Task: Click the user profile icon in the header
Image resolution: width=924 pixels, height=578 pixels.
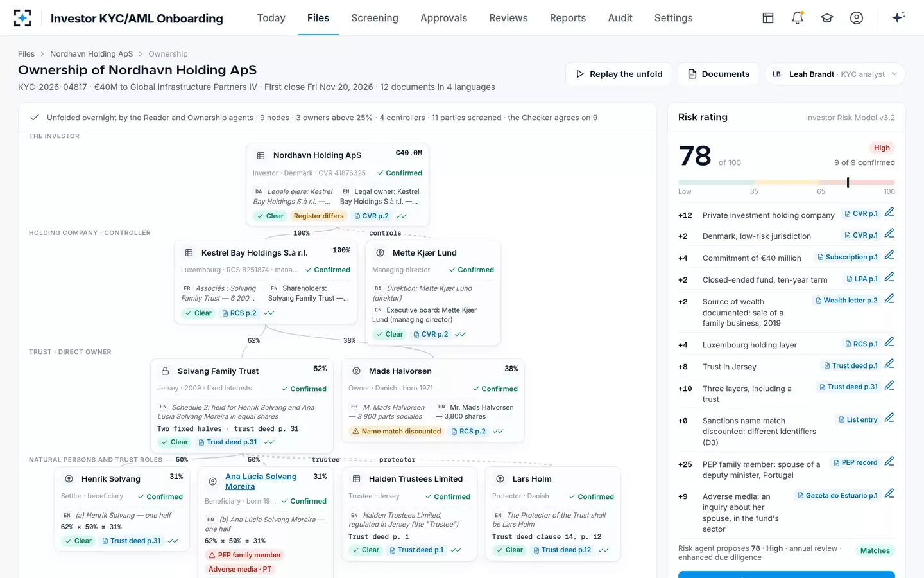Action: click(857, 18)
